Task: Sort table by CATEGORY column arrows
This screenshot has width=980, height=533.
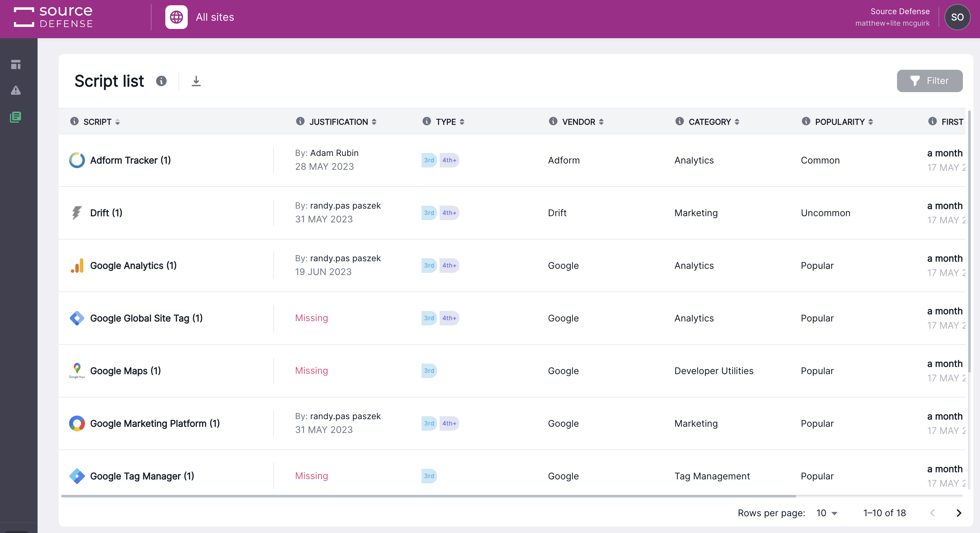Action: click(737, 122)
